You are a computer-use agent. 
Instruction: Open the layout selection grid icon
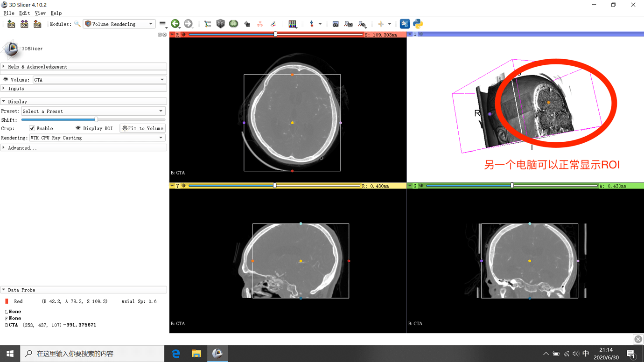292,24
